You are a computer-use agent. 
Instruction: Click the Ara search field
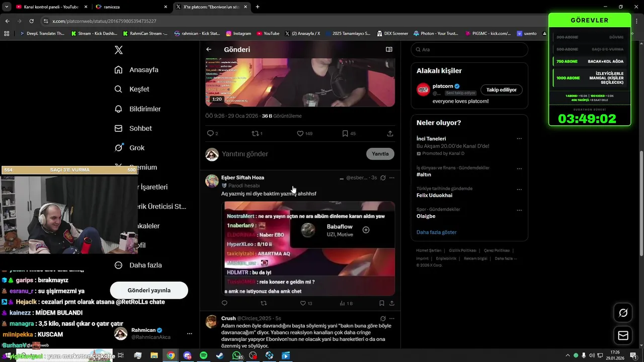click(469, 49)
